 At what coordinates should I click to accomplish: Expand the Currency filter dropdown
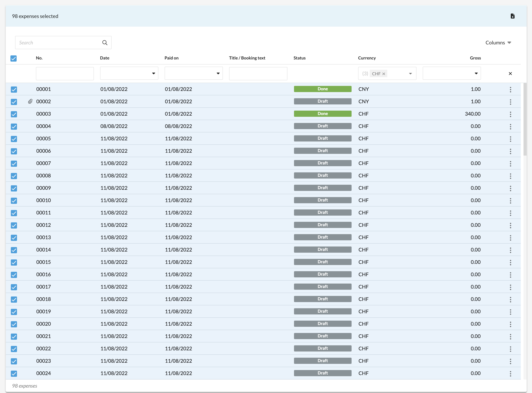[410, 74]
